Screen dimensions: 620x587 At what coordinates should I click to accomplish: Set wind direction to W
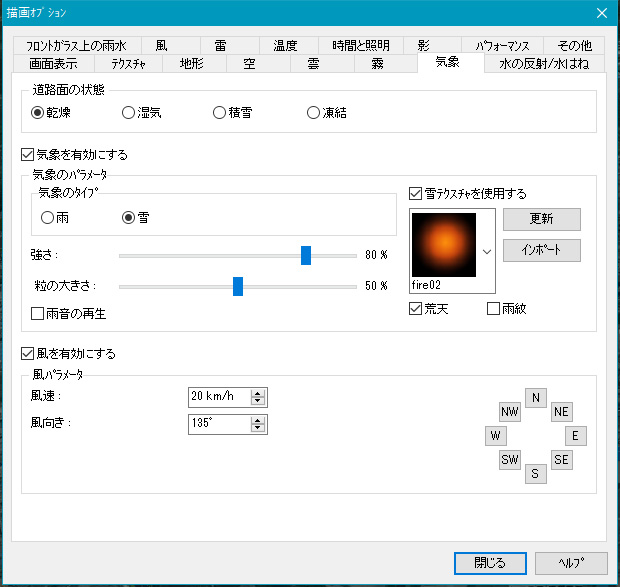(x=495, y=436)
